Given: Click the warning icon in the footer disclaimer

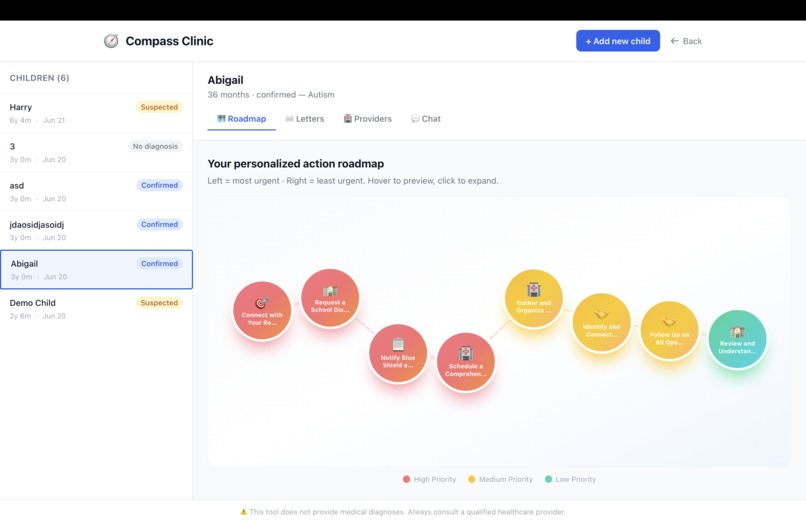Looking at the screenshot, I should [244, 512].
